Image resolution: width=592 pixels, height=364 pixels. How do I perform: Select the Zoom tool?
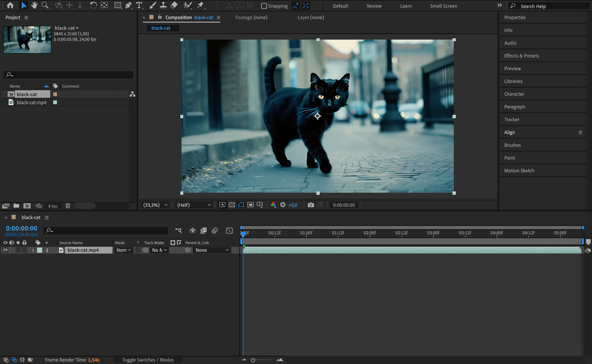45,5
